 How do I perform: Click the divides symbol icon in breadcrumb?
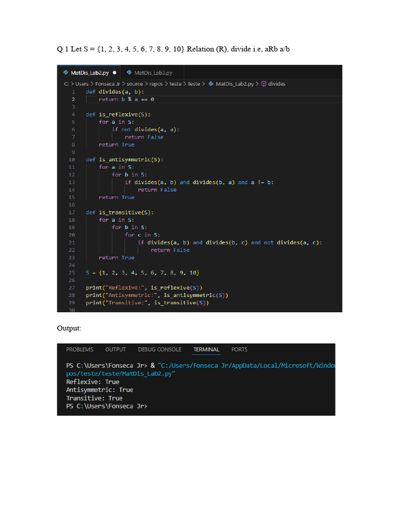point(263,84)
